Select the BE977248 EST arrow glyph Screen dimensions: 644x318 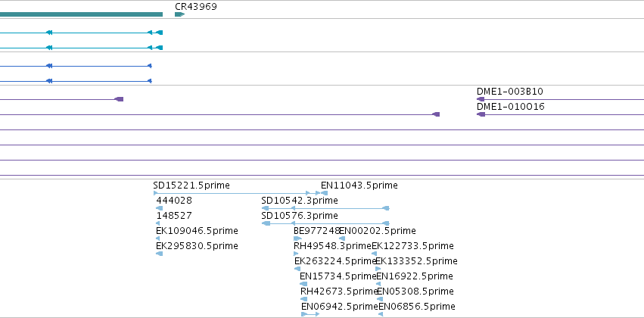(297, 238)
